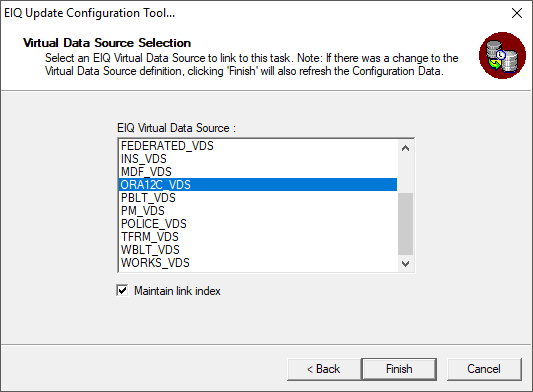Pick WBLT_VDS from the list
Screen dimensions: 533x392
(258, 250)
